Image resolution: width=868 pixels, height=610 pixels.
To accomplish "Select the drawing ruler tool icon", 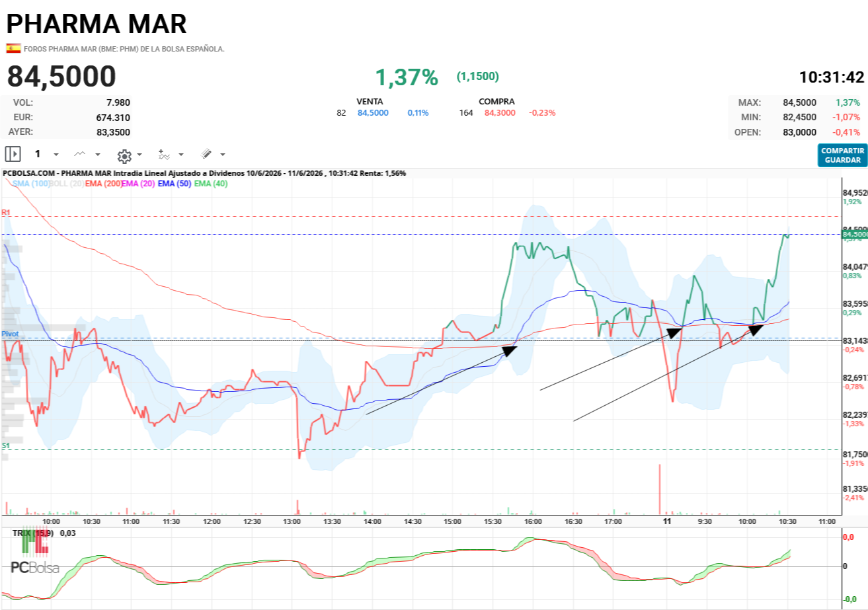I will click(x=206, y=154).
